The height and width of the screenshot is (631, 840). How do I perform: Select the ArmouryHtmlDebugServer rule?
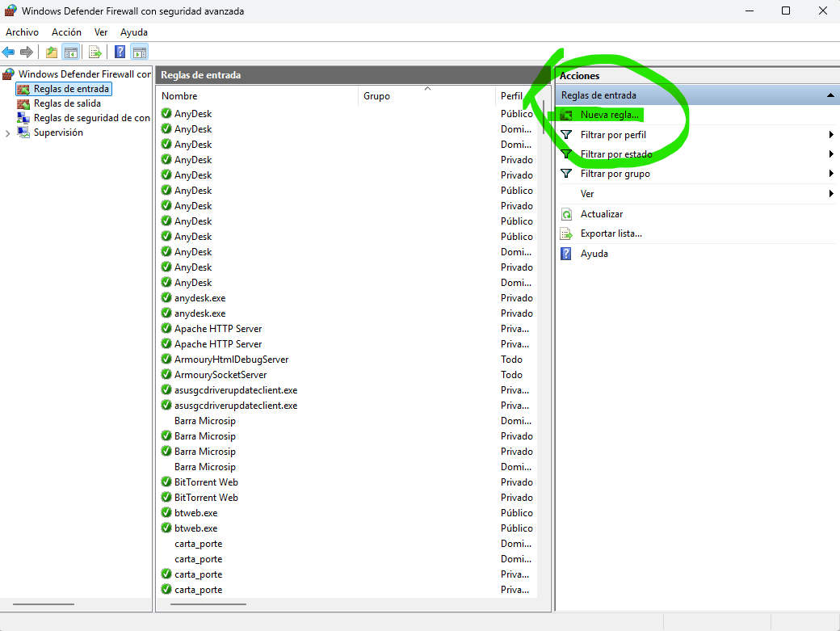click(x=232, y=360)
